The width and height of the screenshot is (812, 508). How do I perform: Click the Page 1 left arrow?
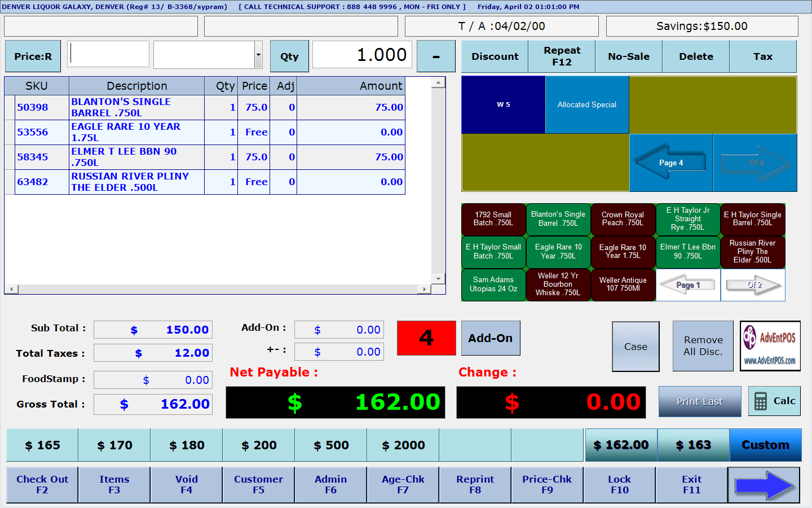tap(688, 285)
